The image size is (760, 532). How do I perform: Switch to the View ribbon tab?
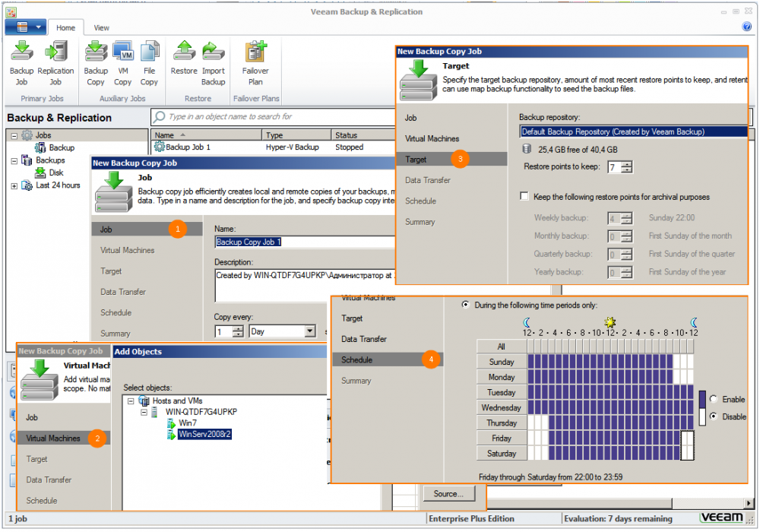101,27
